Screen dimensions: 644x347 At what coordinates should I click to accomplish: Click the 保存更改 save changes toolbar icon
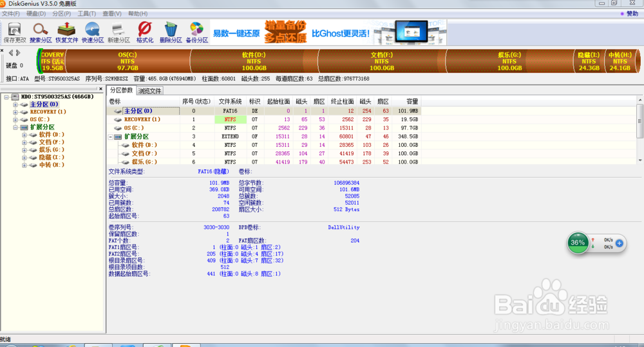click(14, 33)
